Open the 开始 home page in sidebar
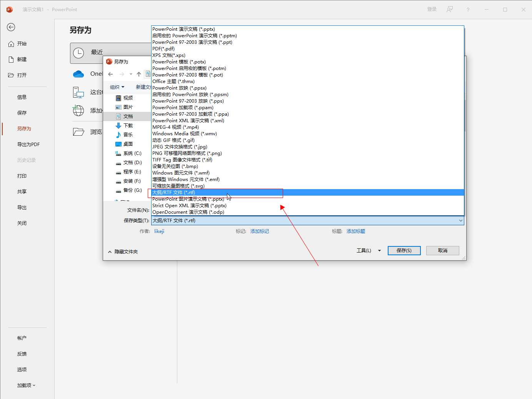 18,44
